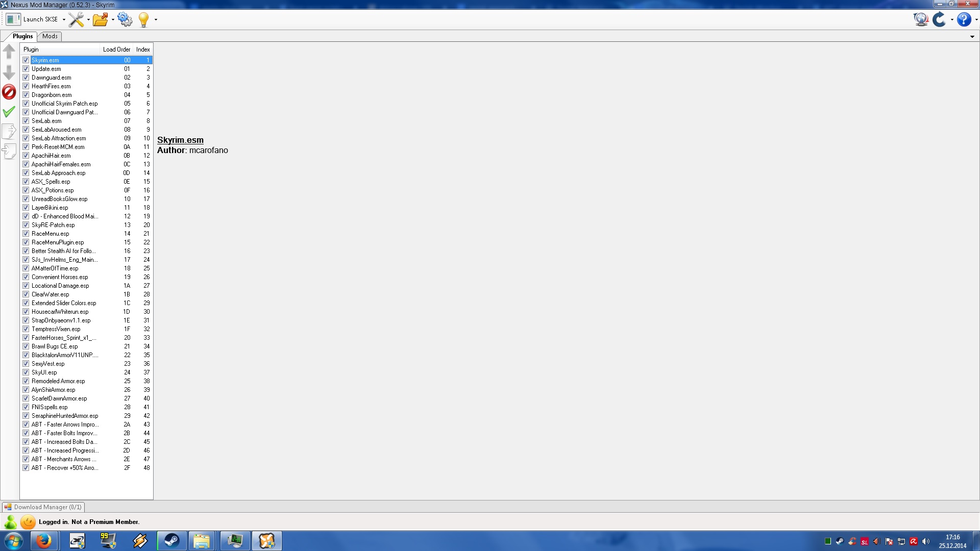Click the lightbulb/settings icon
Viewport: 980px width, 551px height.
pos(145,19)
